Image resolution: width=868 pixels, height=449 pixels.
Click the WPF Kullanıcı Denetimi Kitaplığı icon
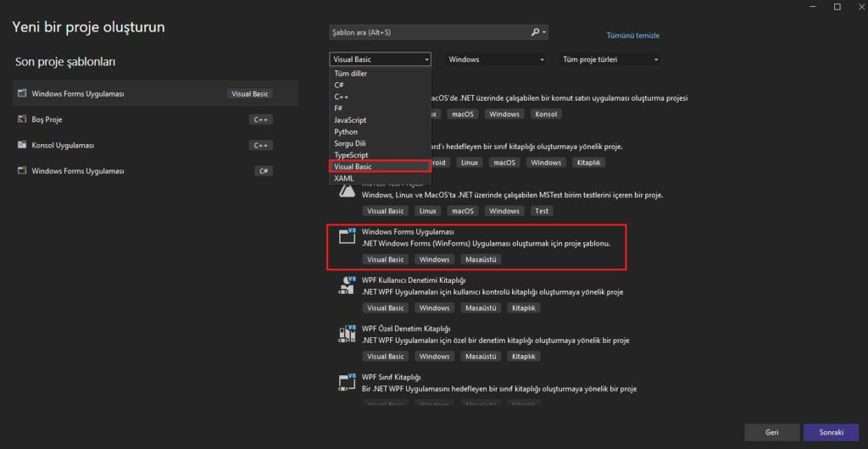tap(346, 285)
